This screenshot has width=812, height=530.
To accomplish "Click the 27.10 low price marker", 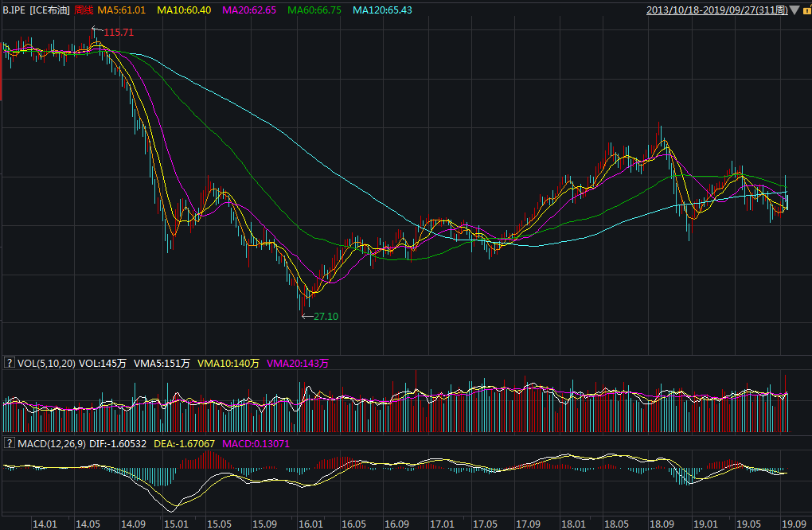I will (x=326, y=316).
